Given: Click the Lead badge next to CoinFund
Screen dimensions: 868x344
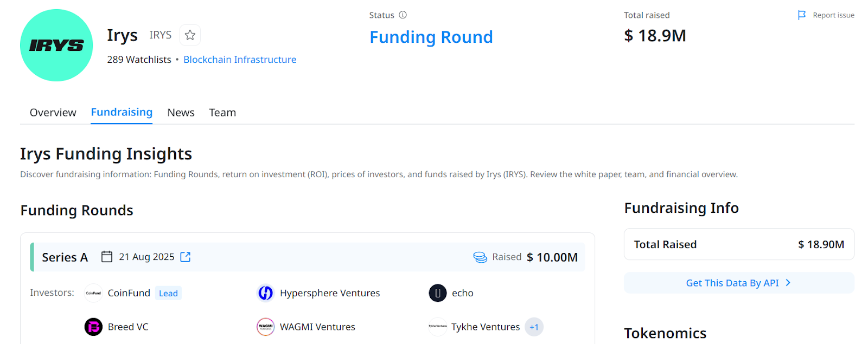Looking at the screenshot, I should tap(168, 293).
